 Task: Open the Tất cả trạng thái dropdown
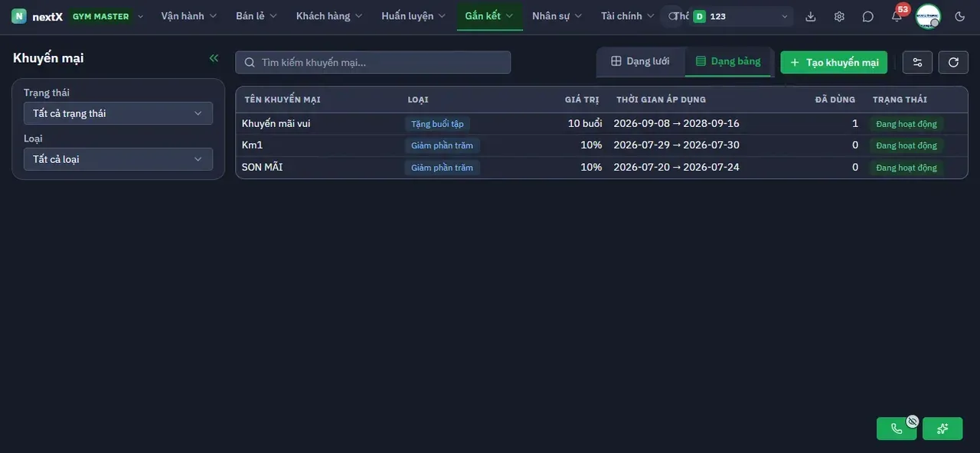(x=118, y=113)
